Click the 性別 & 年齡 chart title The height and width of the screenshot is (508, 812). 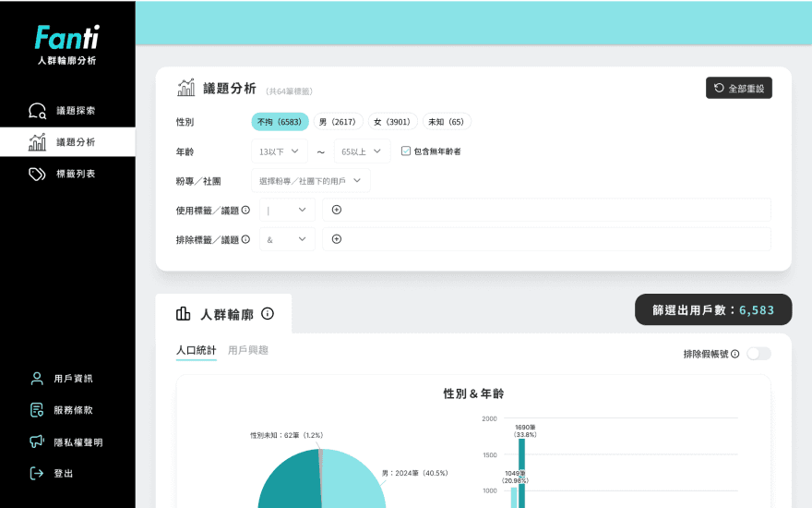pos(473,393)
